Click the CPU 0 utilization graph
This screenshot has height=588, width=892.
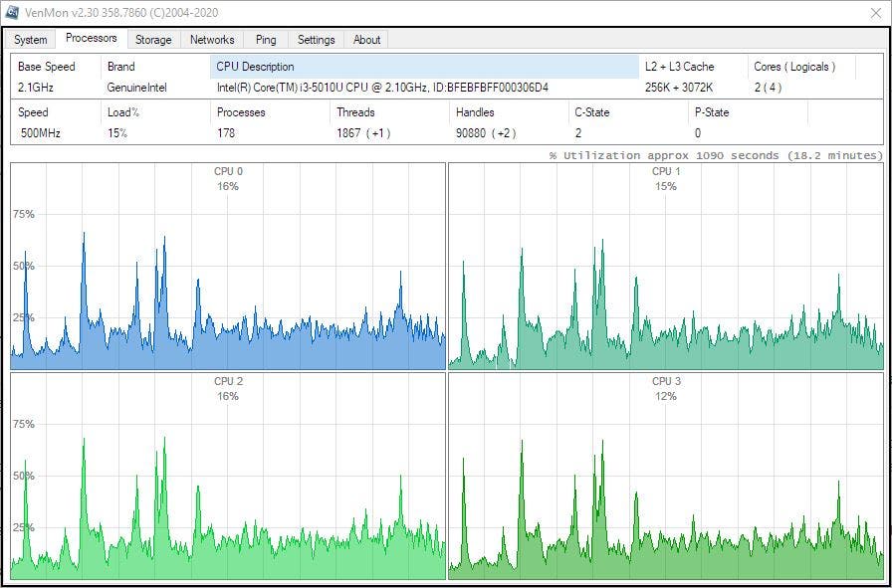228,266
